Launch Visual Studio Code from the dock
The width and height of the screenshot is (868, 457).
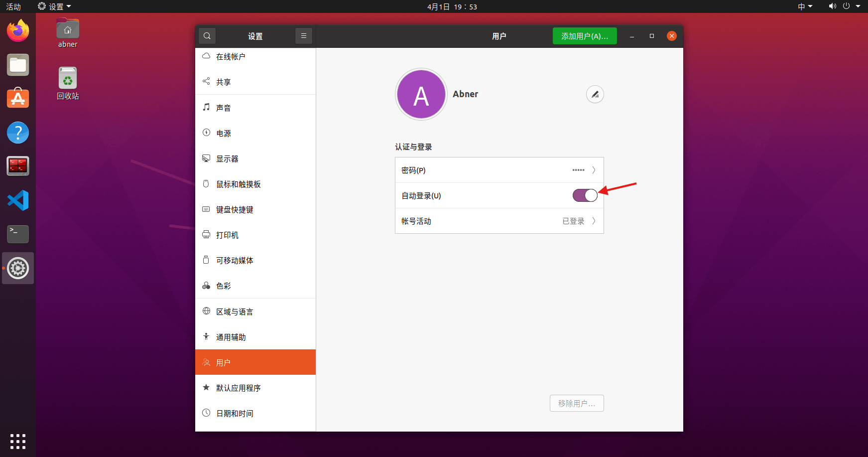point(18,200)
